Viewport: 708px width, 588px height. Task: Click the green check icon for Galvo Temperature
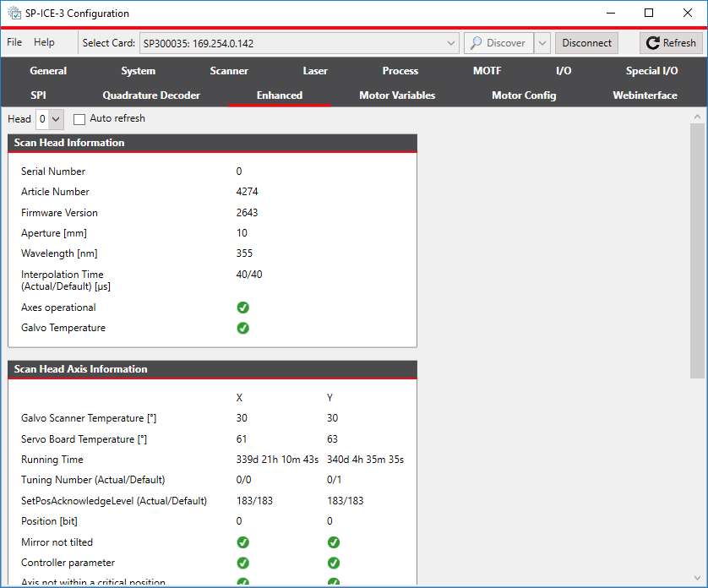[x=243, y=328]
